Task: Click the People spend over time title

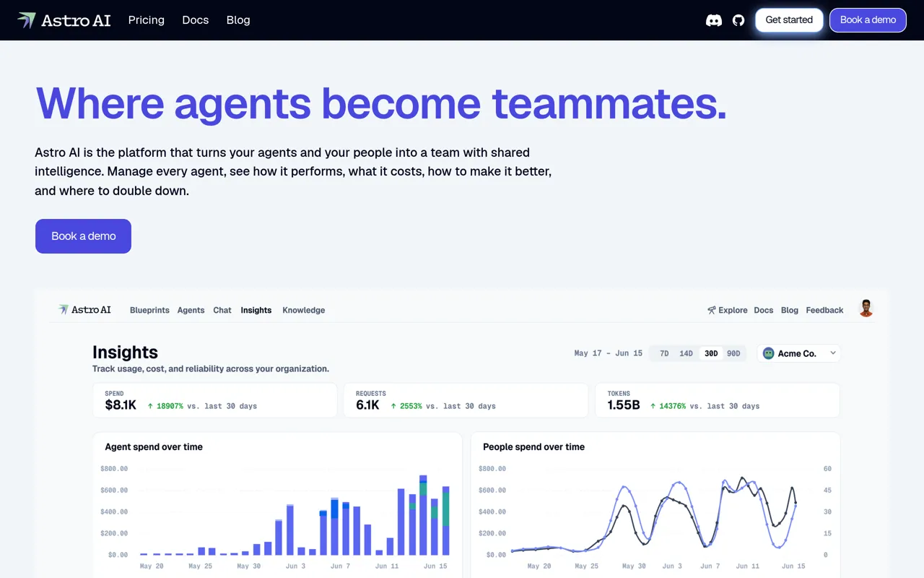Action: pyautogui.click(x=533, y=447)
